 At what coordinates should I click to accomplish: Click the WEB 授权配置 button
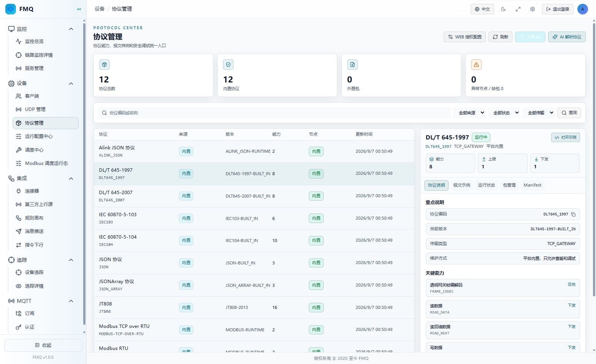pos(465,37)
